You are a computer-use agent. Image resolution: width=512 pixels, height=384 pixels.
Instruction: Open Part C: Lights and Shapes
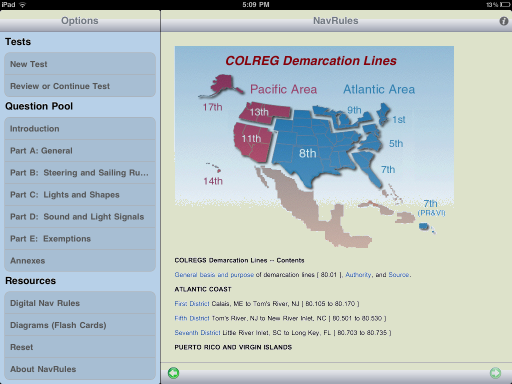[x=80, y=195]
